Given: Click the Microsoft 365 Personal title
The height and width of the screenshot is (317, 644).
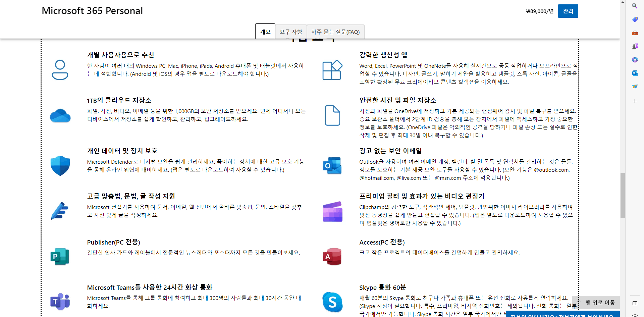Looking at the screenshot, I should (x=92, y=11).
